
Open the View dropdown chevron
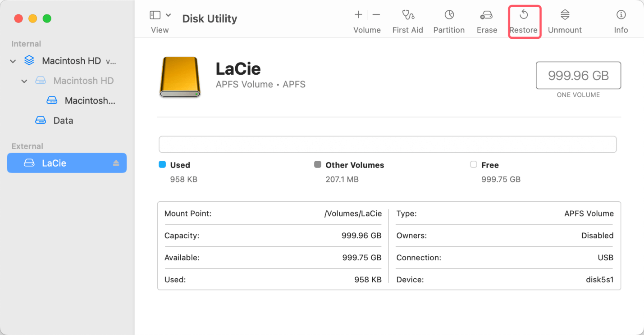(167, 14)
